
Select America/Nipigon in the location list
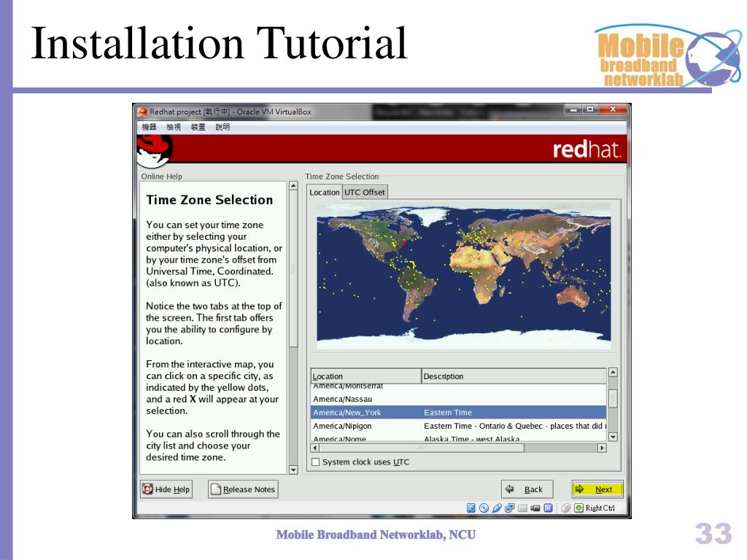pos(458,426)
